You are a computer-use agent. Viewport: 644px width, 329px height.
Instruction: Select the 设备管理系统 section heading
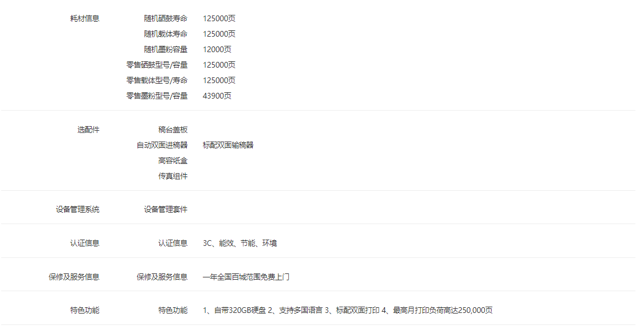coord(77,209)
